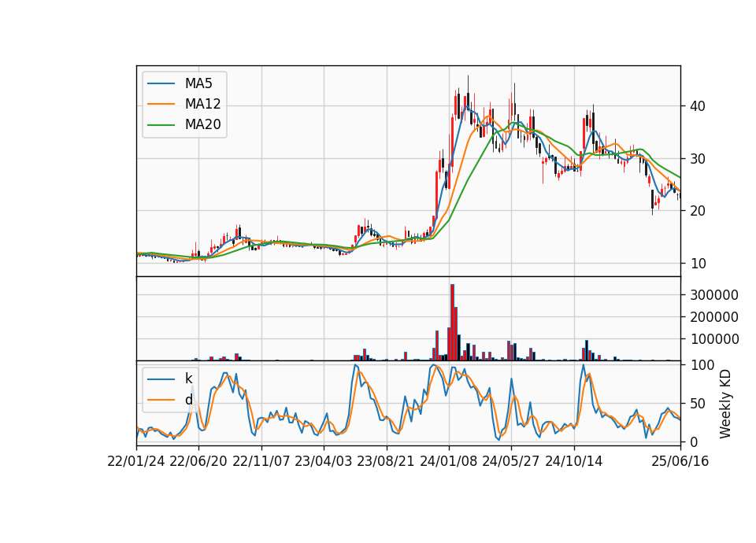
Task: Click the volume axis value 200000
Action: [x=714, y=317]
